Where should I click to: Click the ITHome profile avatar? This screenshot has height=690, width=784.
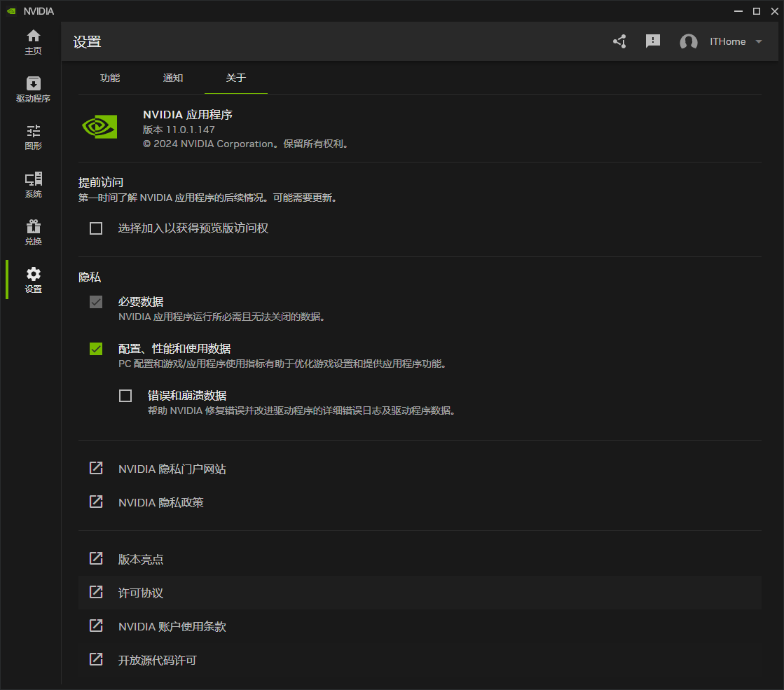pos(689,41)
